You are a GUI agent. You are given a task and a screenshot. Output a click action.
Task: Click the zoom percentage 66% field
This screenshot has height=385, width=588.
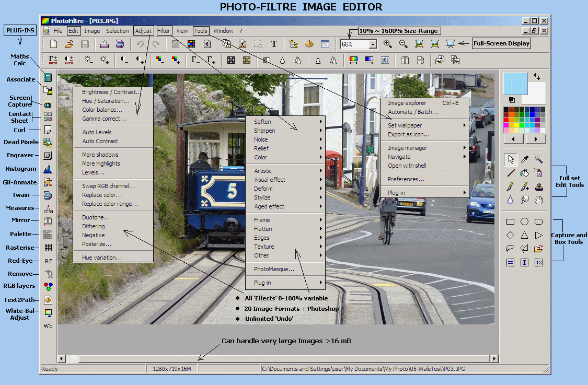point(355,44)
